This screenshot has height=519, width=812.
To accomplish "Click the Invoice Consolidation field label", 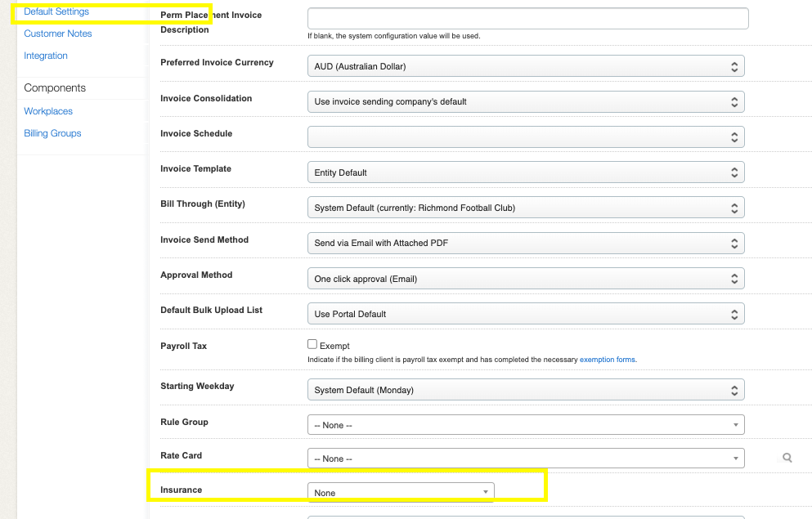I will (x=206, y=98).
